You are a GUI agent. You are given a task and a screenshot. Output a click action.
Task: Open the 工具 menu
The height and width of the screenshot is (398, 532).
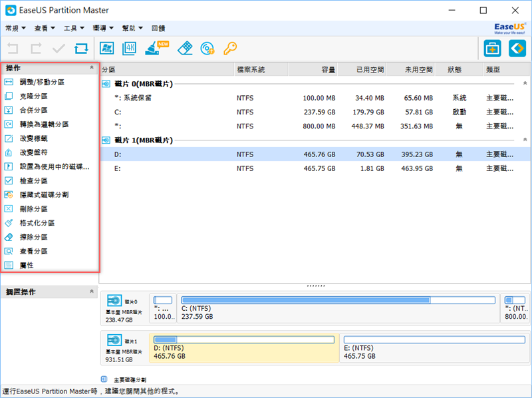coord(73,29)
